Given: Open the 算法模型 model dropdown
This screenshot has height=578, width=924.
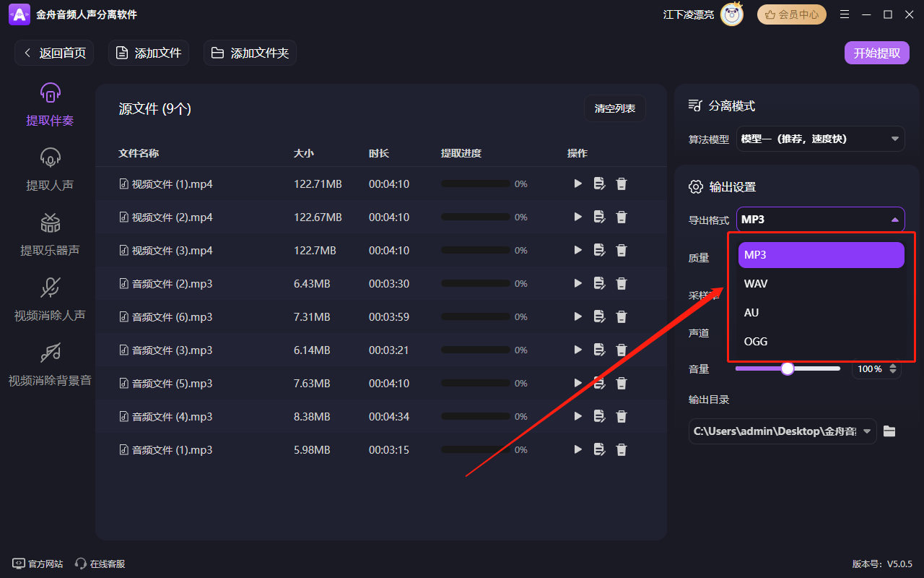Looking at the screenshot, I should [820, 138].
